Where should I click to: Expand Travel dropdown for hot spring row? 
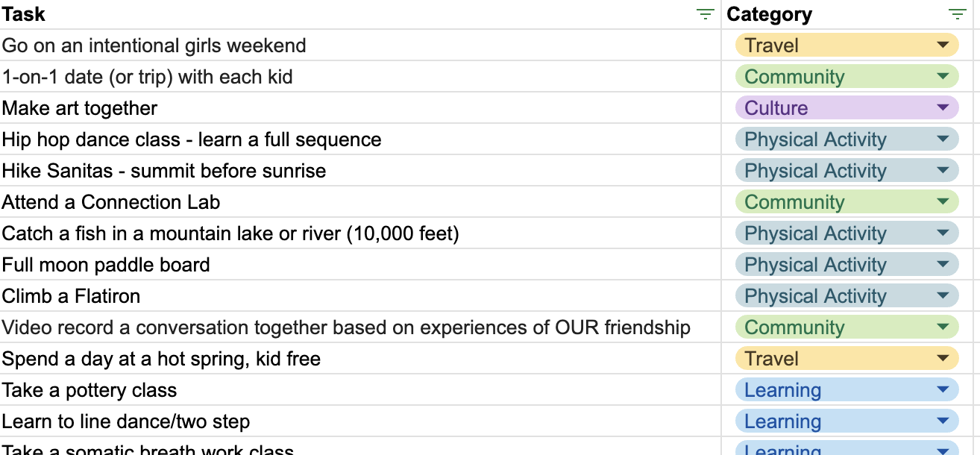click(943, 359)
